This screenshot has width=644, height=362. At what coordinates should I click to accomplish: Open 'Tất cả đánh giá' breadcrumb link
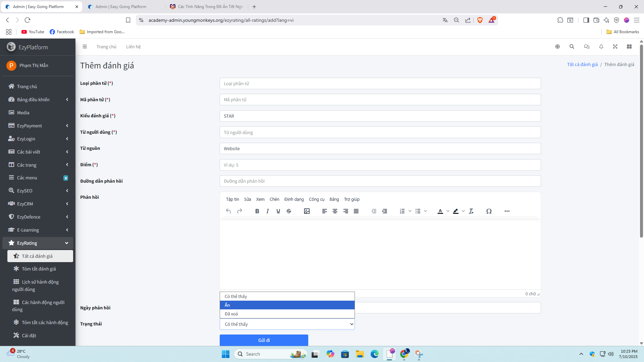pos(582,64)
